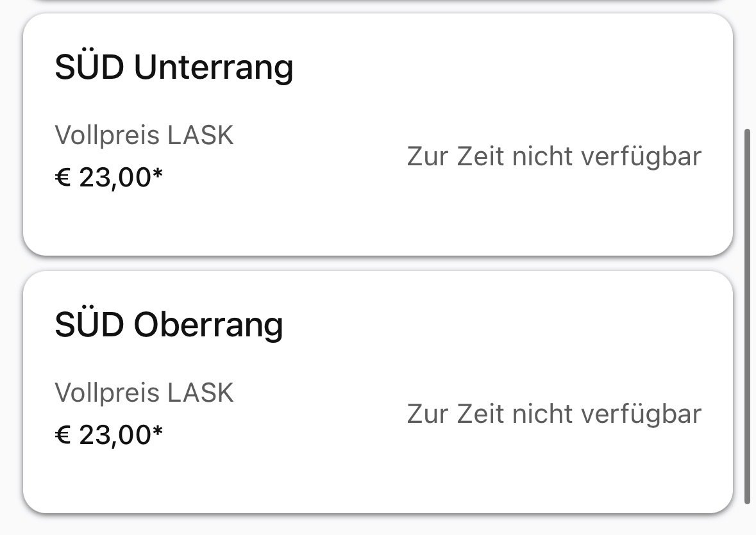Click the € 23,00* price in SÜD Oberrang
Screen dimensions: 756x535
point(108,436)
